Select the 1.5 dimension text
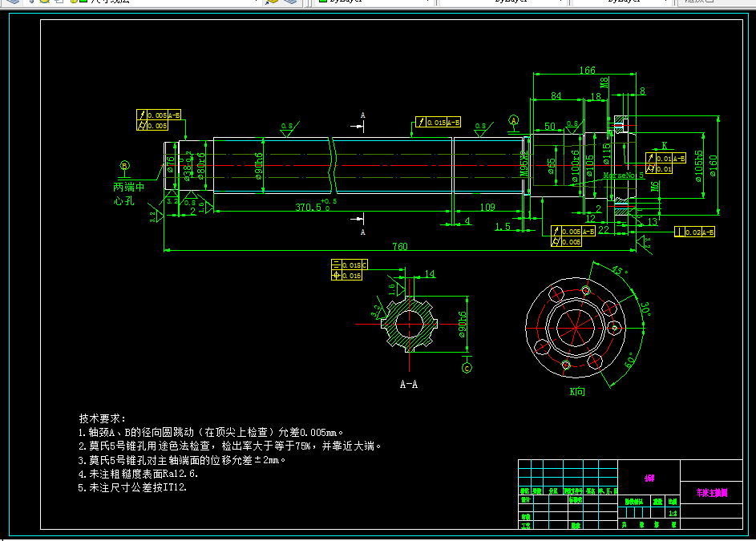The height and width of the screenshot is (541, 756). coord(503,226)
